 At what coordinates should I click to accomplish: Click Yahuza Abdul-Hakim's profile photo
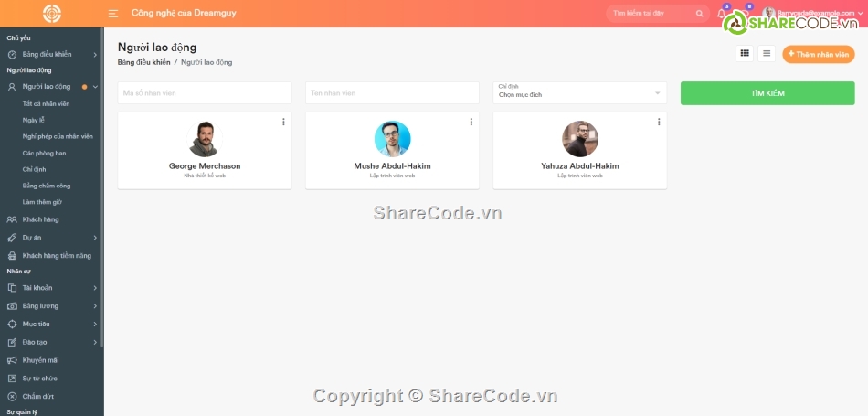coord(579,139)
